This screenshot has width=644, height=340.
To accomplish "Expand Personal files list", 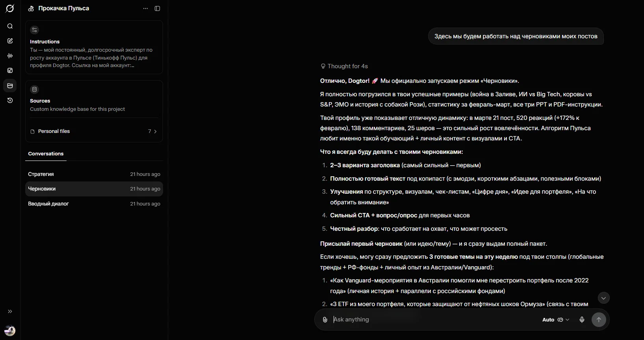I will (x=94, y=131).
